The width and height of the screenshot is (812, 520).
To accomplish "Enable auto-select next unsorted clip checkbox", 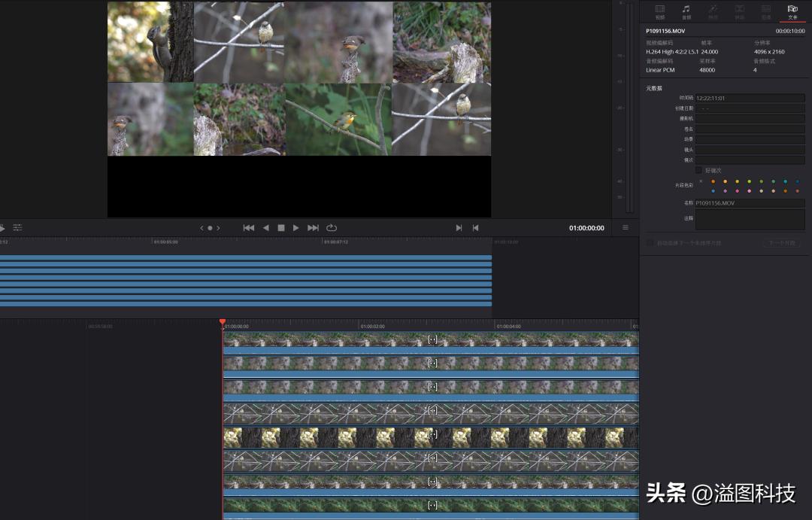I will tap(650, 243).
